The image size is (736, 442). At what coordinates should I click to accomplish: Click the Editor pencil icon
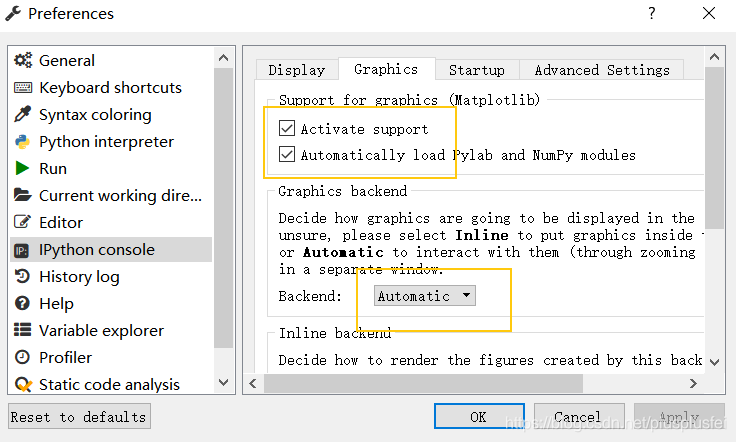tap(23, 222)
